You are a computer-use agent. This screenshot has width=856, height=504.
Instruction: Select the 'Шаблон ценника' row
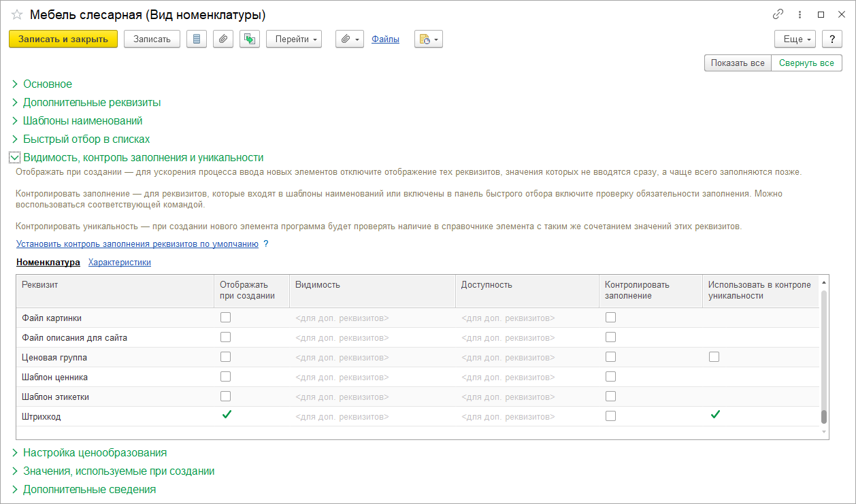[55, 377]
